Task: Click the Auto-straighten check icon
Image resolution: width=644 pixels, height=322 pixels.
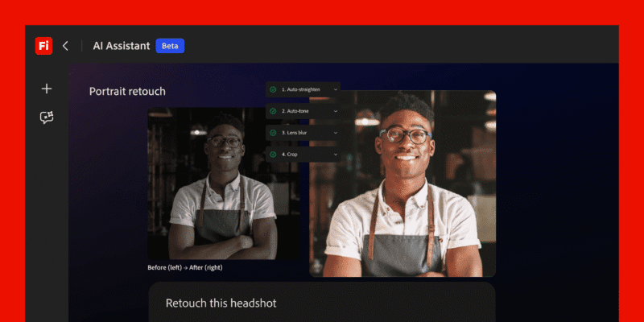Action: point(273,89)
